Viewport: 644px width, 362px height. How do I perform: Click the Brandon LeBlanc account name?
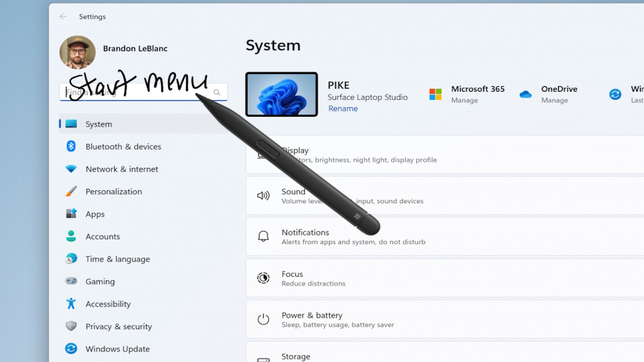(x=135, y=48)
